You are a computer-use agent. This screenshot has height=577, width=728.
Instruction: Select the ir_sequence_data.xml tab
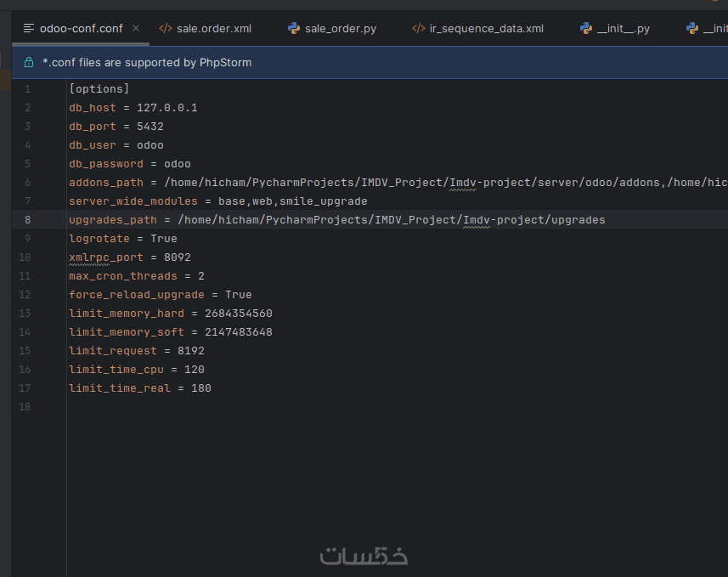(486, 28)
